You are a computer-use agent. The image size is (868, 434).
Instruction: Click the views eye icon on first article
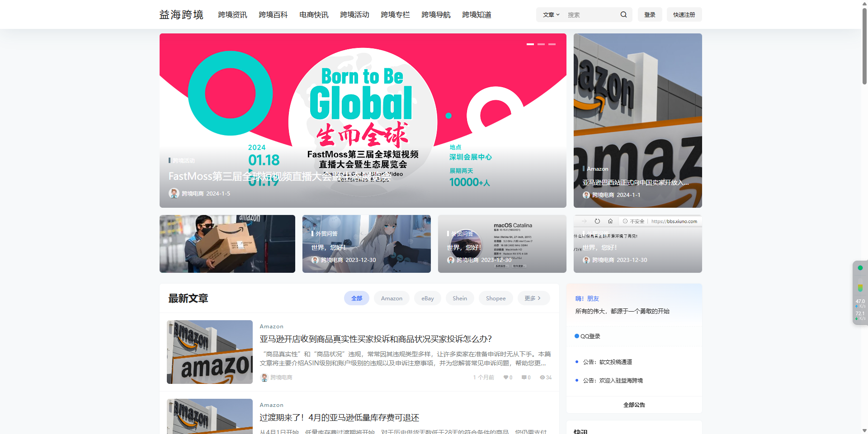[x=542, y=378]
